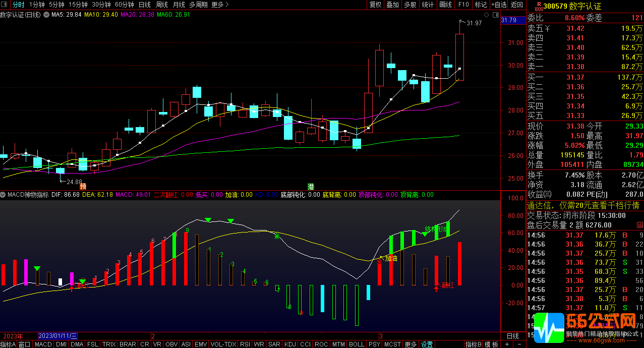This screenshot has width=644, height=348.
Task: Open the 统计 statistics tool
Action: click(428, 5)
